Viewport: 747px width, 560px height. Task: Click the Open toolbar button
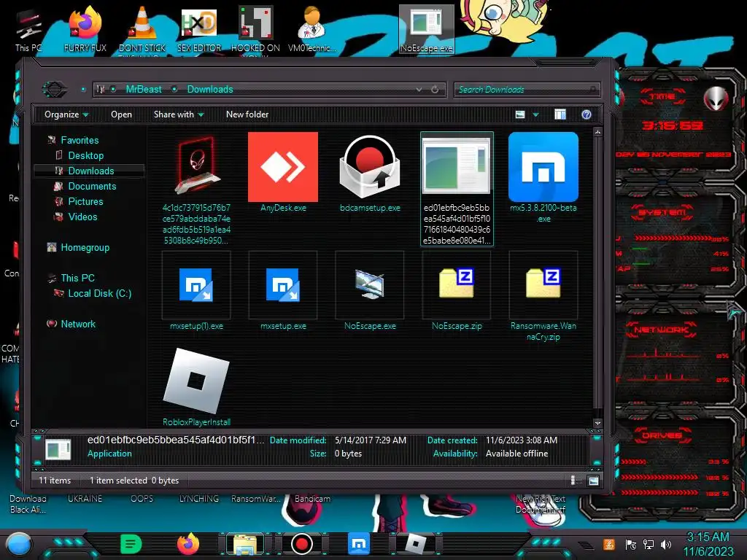[x=121, y=114]
